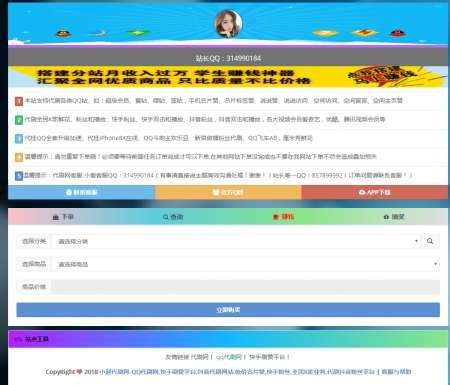Screen dimensions: 450x385
Task: Click the purple gradient section header bar
Action: (x=228, y=339)
